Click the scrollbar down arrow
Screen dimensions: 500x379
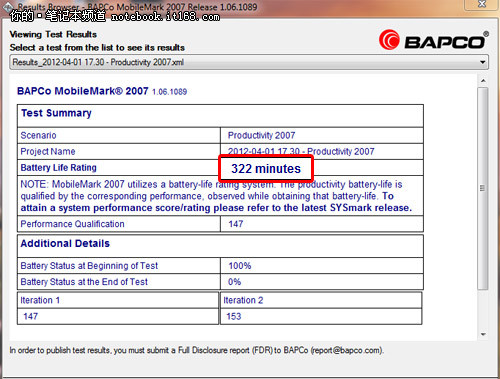point(483,334)
